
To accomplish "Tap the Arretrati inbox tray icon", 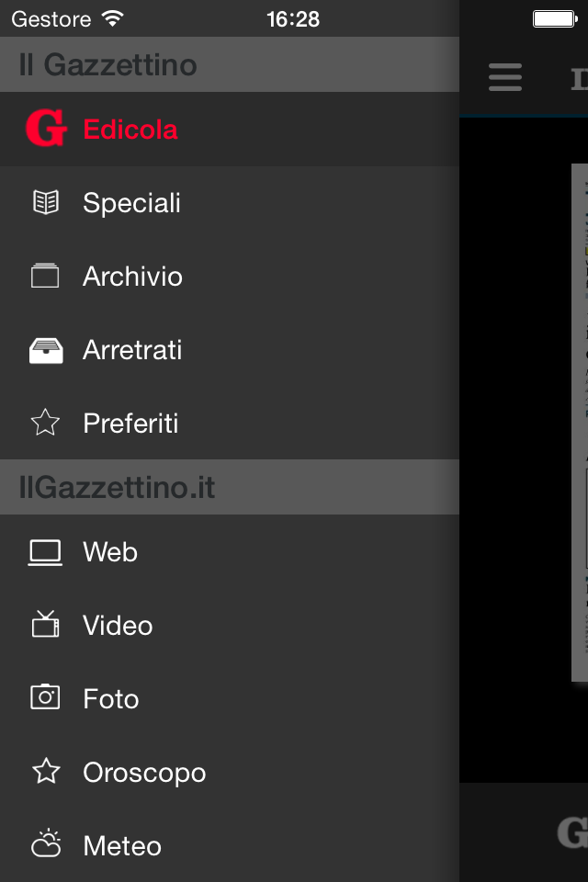I will 46,350.
